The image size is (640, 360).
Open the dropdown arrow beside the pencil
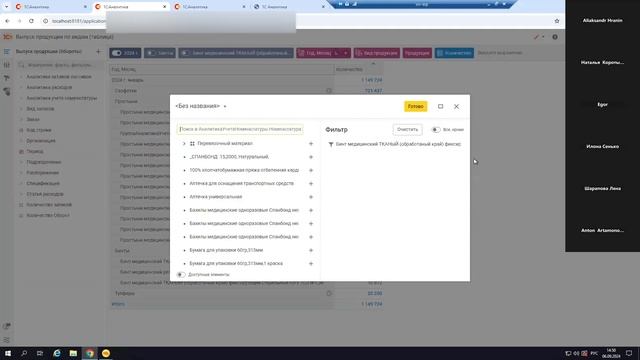point(543,37)
